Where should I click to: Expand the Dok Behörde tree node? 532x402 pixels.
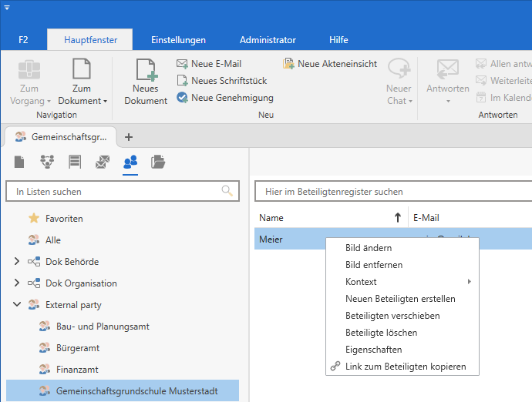coord(17,262)
